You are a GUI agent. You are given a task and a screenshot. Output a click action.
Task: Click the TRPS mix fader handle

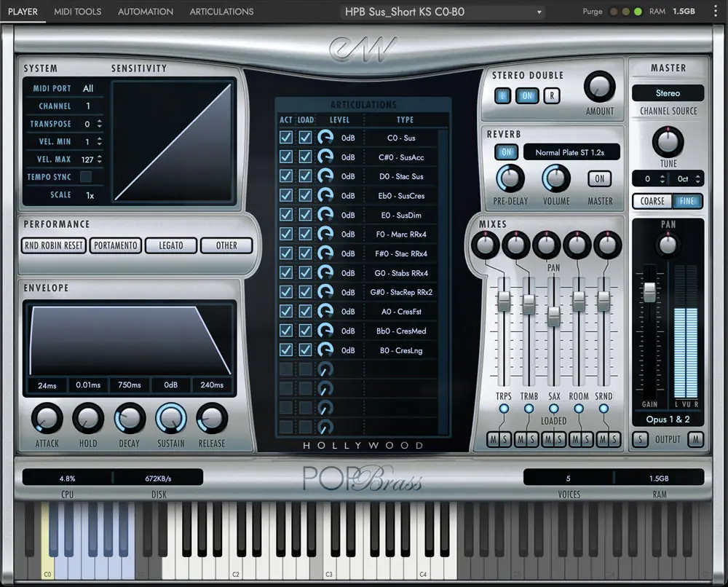tap(504, 301)
